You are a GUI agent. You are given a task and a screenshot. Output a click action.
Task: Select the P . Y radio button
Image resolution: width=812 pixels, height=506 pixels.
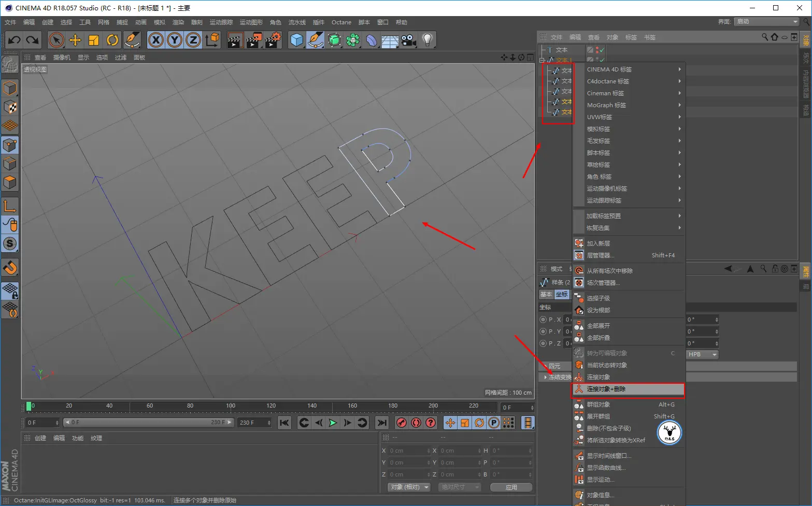(x=543, y=331)
